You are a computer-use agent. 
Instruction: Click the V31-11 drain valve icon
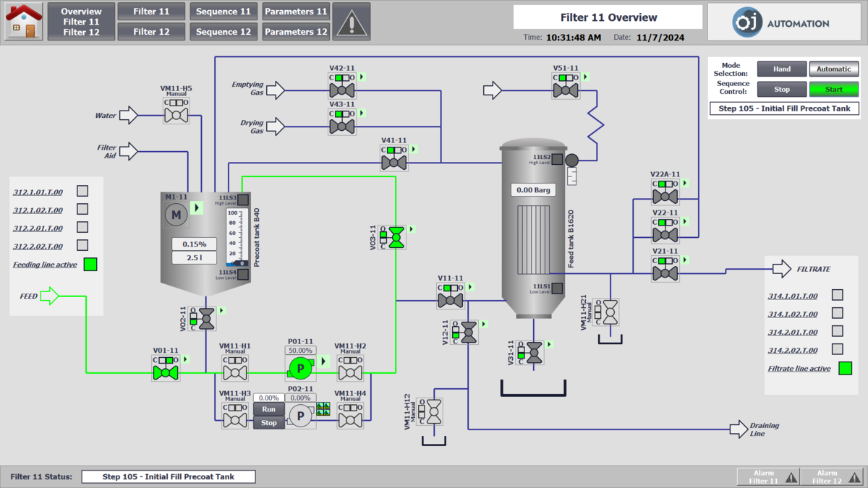point(534,353)
